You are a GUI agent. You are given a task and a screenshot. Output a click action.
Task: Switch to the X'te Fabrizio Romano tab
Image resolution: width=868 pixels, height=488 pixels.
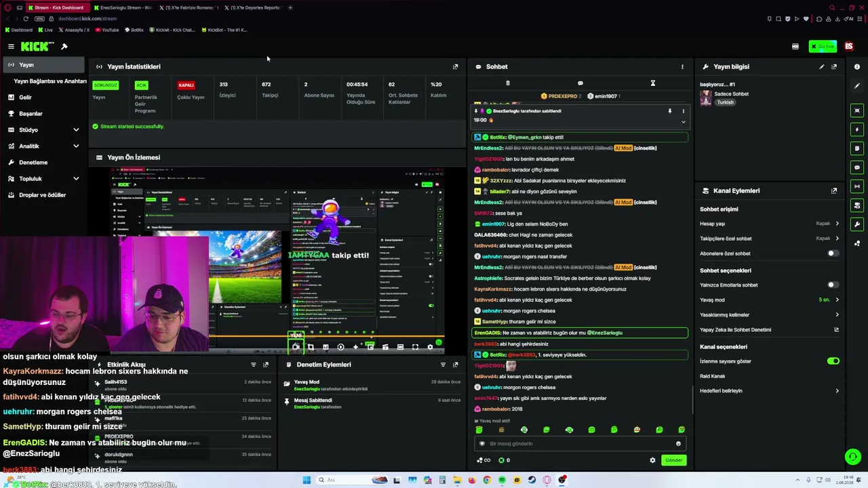point(189,7)
